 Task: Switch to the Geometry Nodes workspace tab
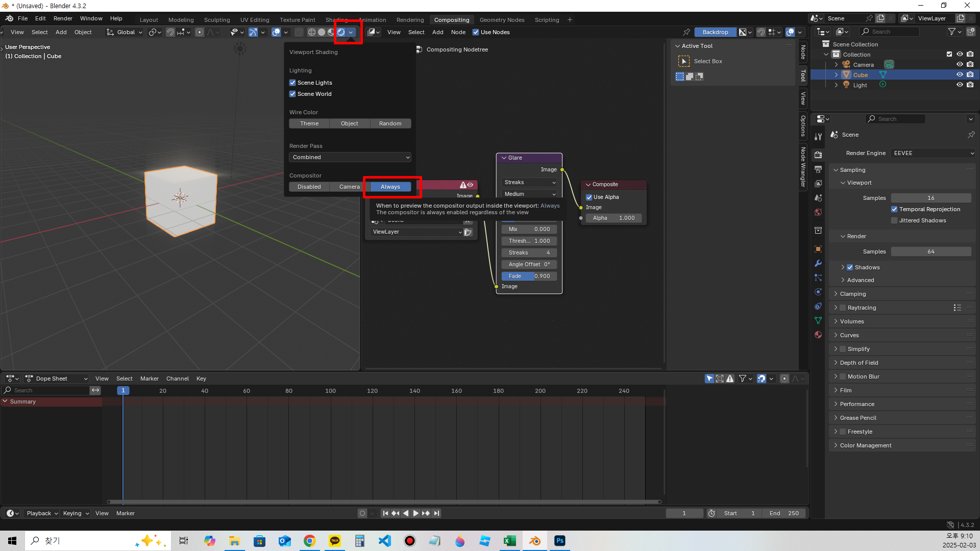point(502,20)
